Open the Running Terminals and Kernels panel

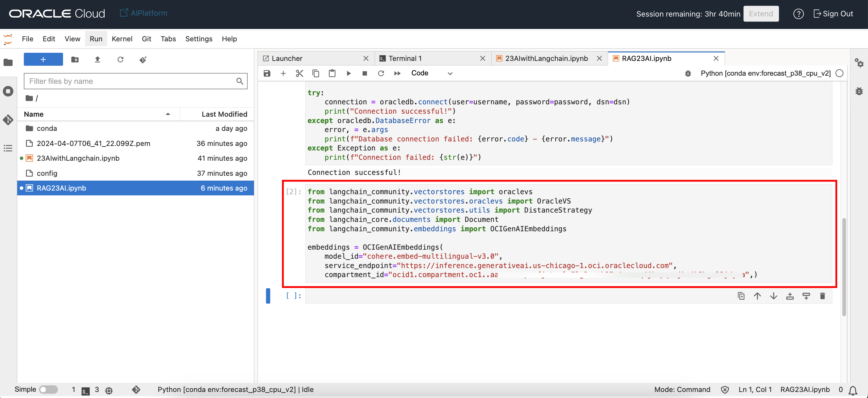tap(8, 91)
